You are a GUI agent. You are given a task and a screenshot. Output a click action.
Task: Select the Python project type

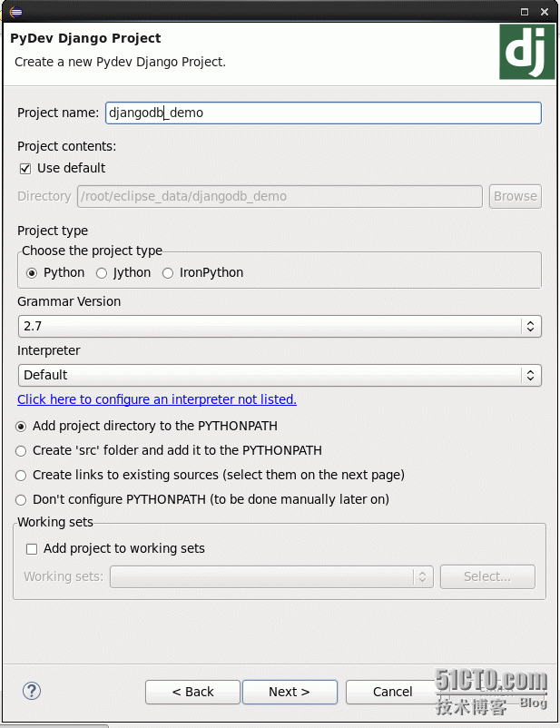(x=32, y=273)
